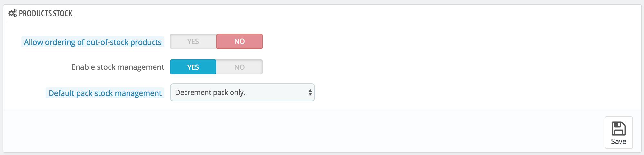Click the 'Allow ordering of out-of-stock products' label
Screen dimensions: 644x155
(x=93, y=42)
